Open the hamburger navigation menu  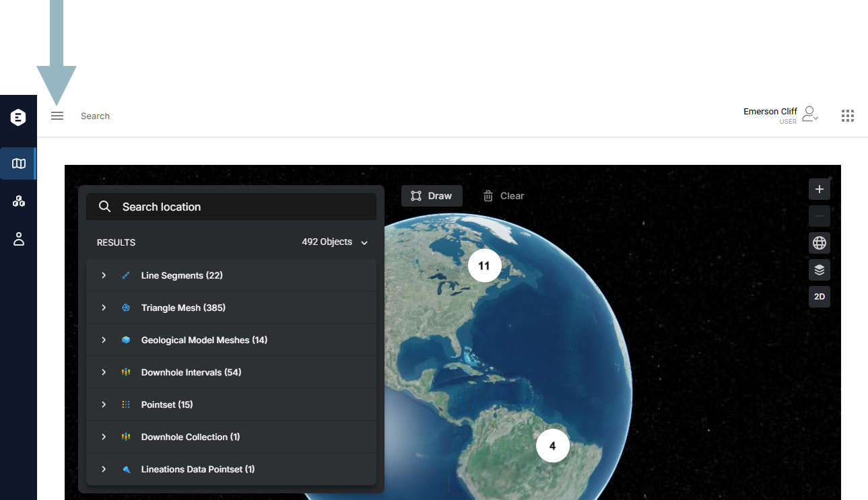(x=57, y=116)
